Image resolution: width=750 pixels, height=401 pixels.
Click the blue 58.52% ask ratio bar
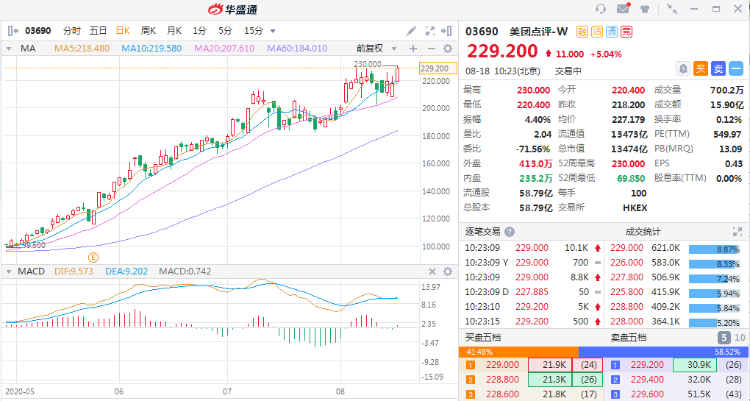click(x=664, y=352)
